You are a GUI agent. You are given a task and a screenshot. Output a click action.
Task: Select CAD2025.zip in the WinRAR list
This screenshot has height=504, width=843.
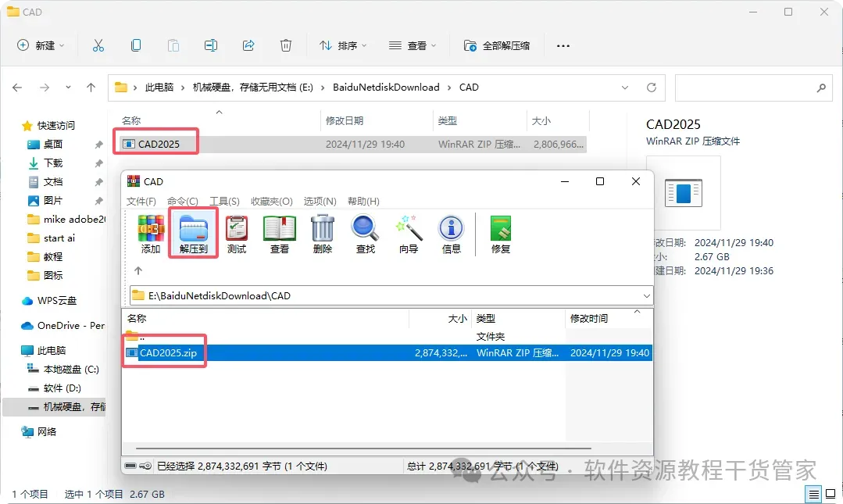(387, 353)
